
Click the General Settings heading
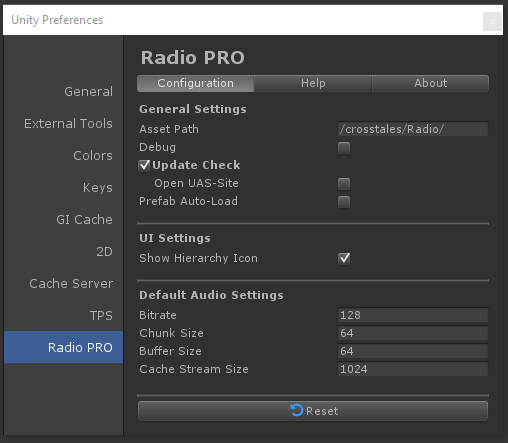[x=193, y=109]
